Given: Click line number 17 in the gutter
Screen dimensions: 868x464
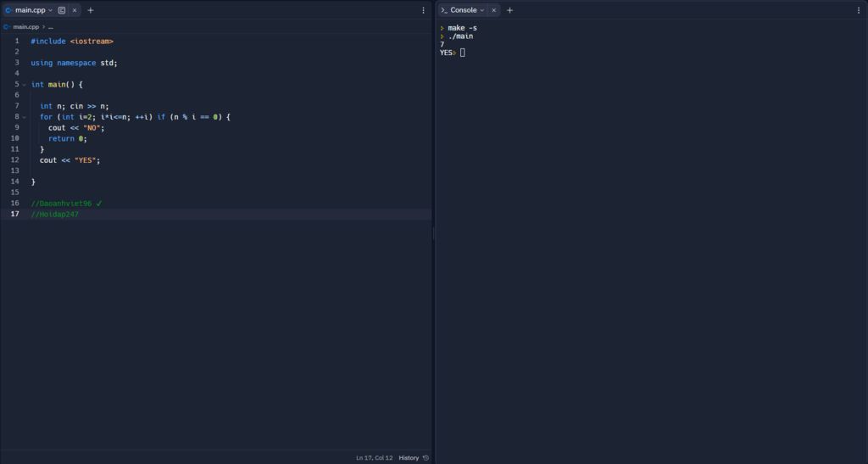Looking at the screenshot, I should click(15, 215).
